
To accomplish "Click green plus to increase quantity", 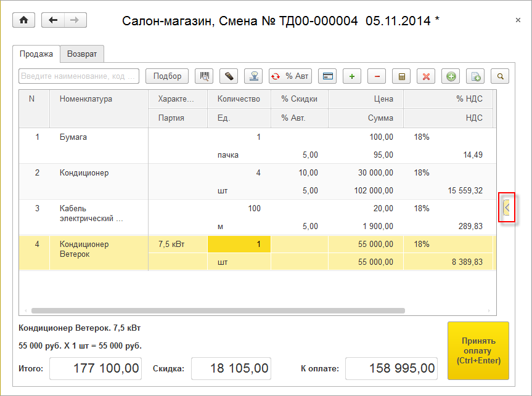I will pos(352,76).
